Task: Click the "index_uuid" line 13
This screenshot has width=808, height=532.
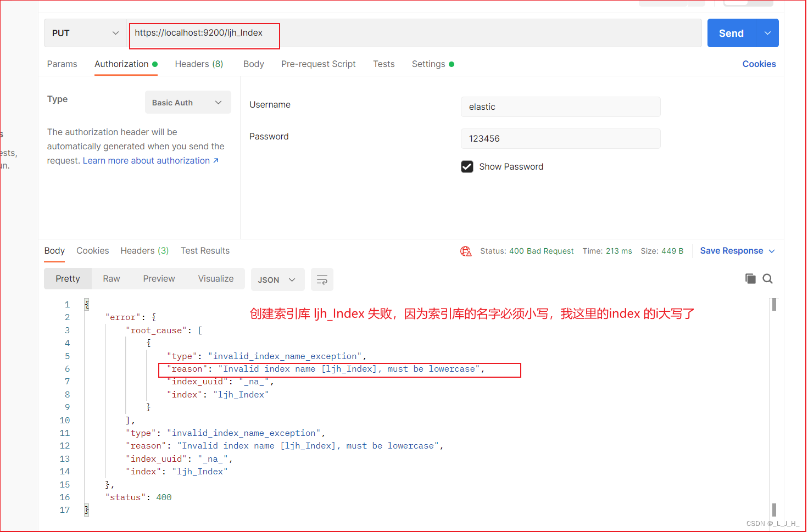Action: coord(179,459)
